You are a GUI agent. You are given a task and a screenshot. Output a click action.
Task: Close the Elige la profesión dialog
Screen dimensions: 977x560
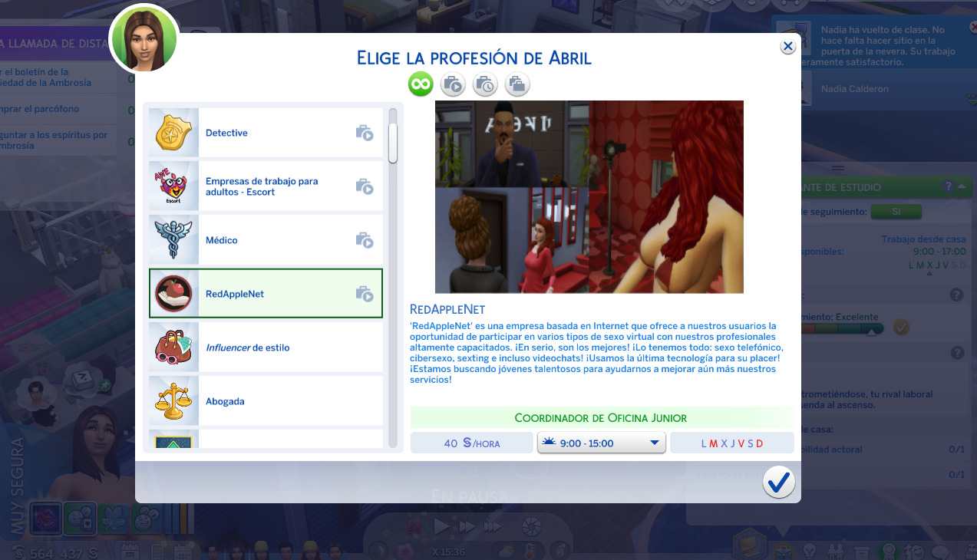(788, 47)
